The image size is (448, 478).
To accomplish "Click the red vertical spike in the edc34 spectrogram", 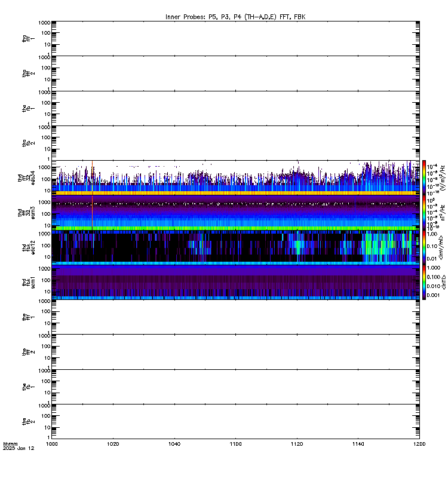I will (92, 177).
